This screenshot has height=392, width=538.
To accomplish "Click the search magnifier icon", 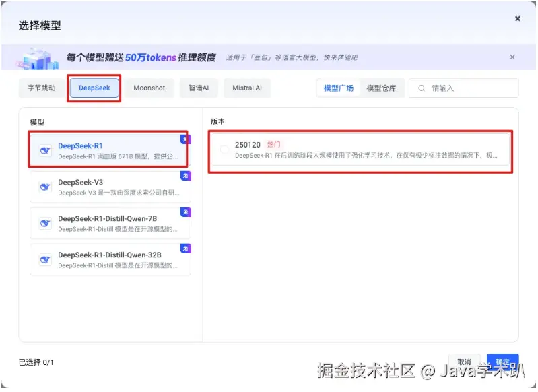I will 422,88.
